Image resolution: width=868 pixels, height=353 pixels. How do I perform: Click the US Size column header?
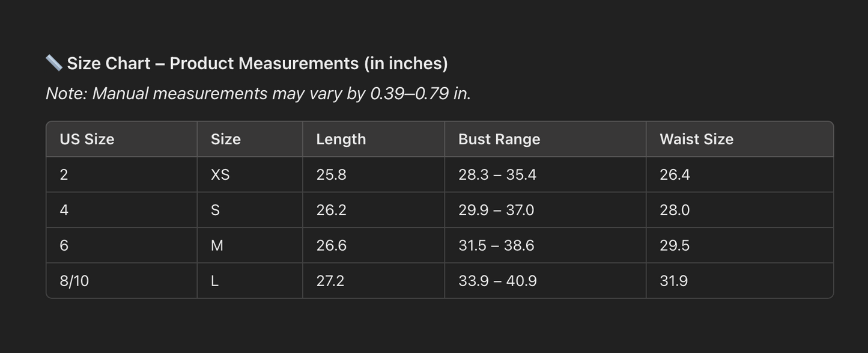tap(87, 139)
